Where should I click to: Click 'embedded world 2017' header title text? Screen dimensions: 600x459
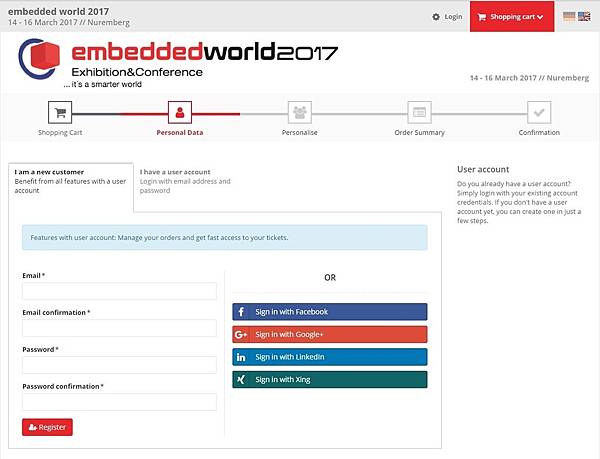tap(59, 11)
